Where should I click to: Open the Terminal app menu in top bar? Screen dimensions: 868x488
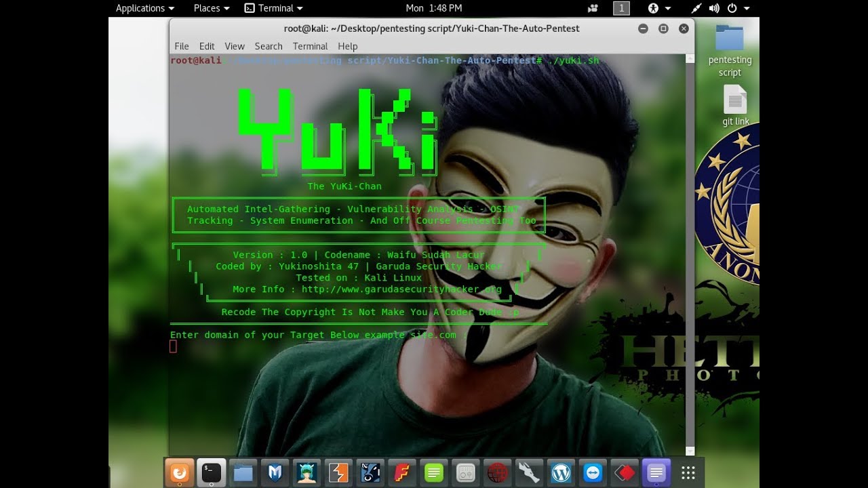tap(274, 8)
